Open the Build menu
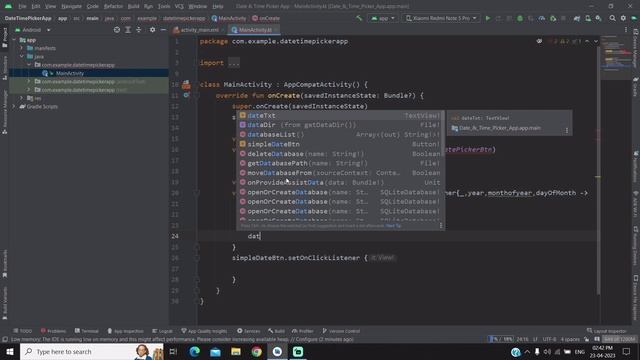 pyautogui.click(x=133, y=7)
